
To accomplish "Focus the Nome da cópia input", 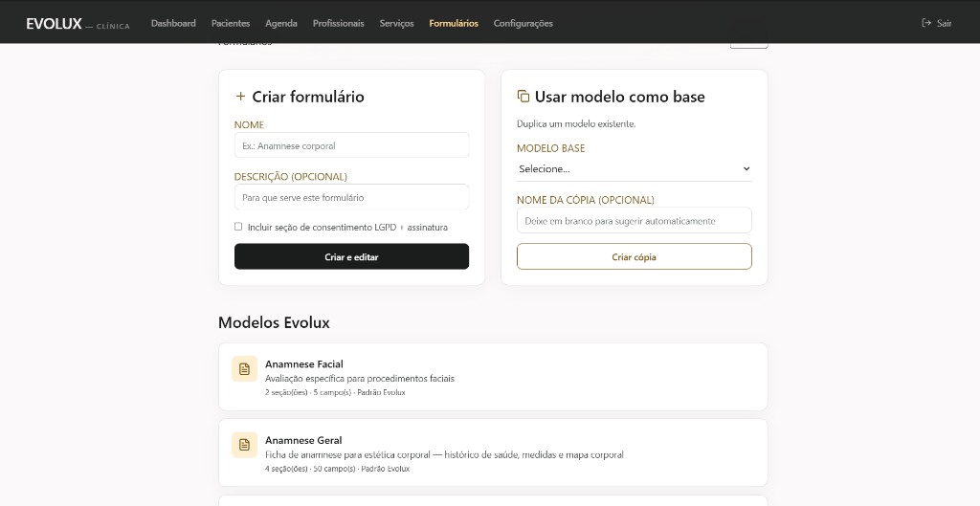I will pos(634,221).
